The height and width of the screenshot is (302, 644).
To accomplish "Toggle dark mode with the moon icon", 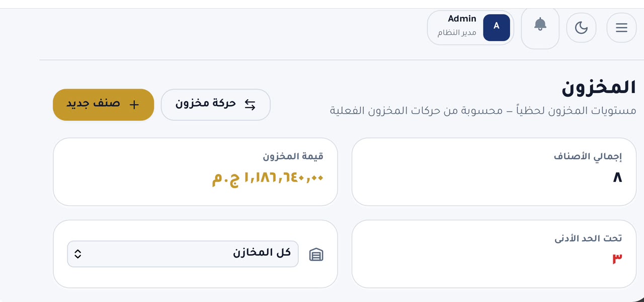I will pos(581,28).
